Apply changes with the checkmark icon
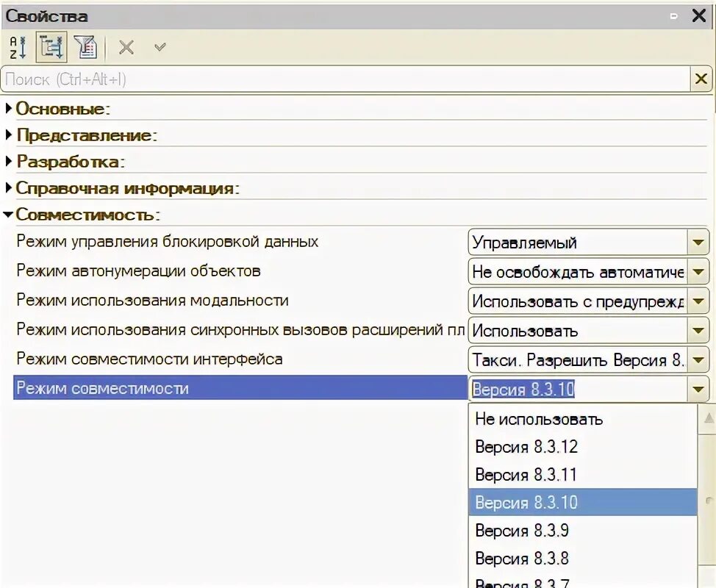 point(160,47)
